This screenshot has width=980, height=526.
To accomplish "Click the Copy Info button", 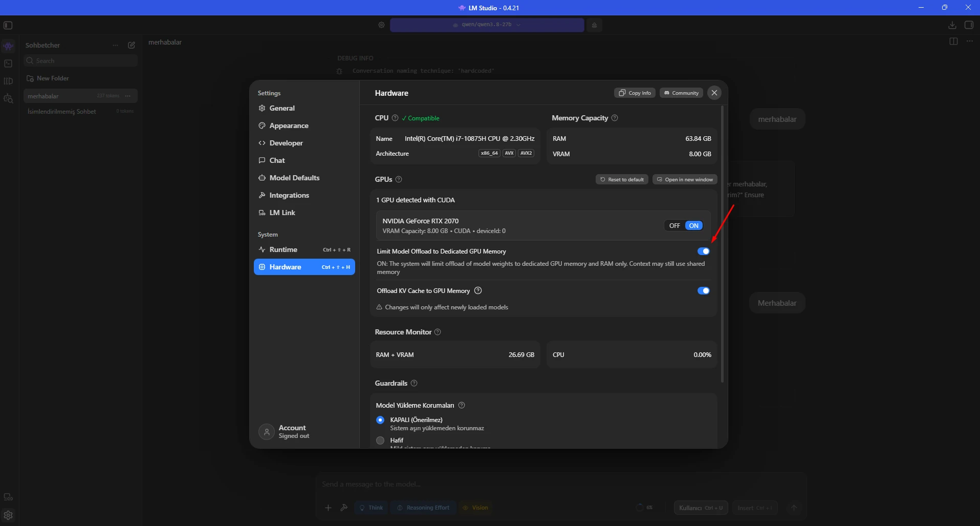I will pyautogui.click(x=635, y=93).
